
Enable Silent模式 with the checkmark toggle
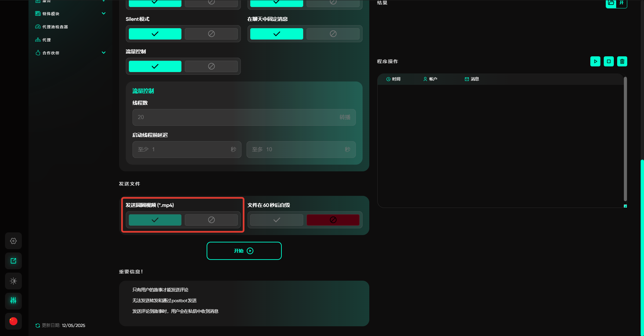155,34
